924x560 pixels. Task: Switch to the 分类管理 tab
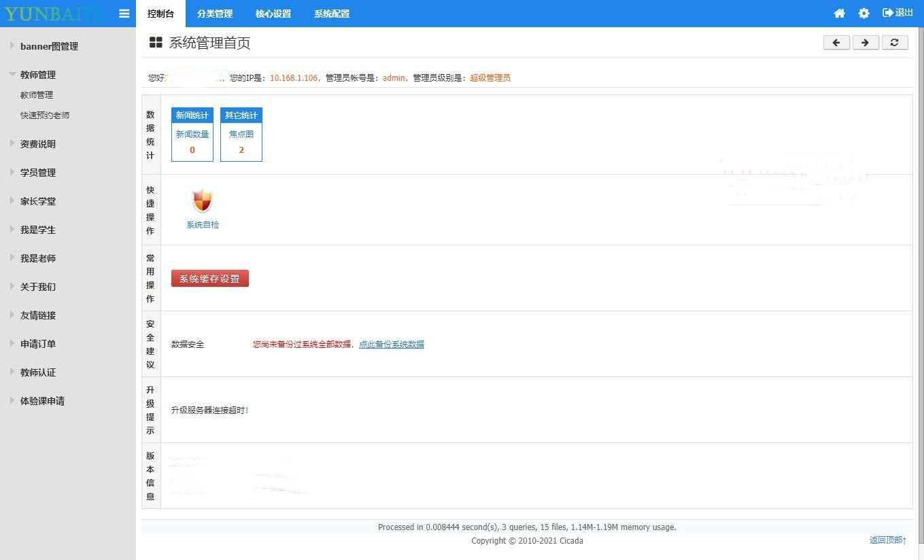[215, 14]
